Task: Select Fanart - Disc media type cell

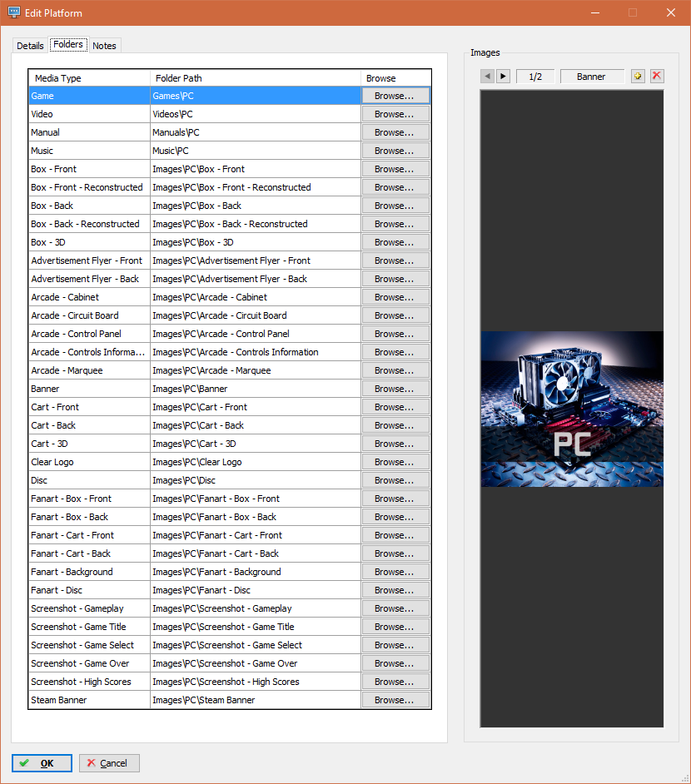Action: 89,590
